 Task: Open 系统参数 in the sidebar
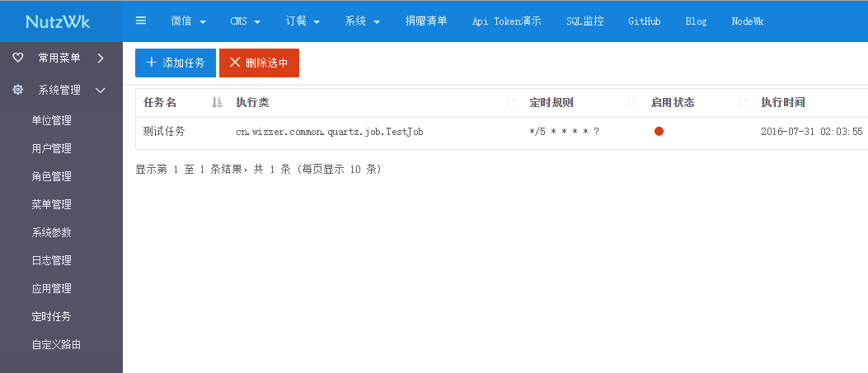(51, 233)
